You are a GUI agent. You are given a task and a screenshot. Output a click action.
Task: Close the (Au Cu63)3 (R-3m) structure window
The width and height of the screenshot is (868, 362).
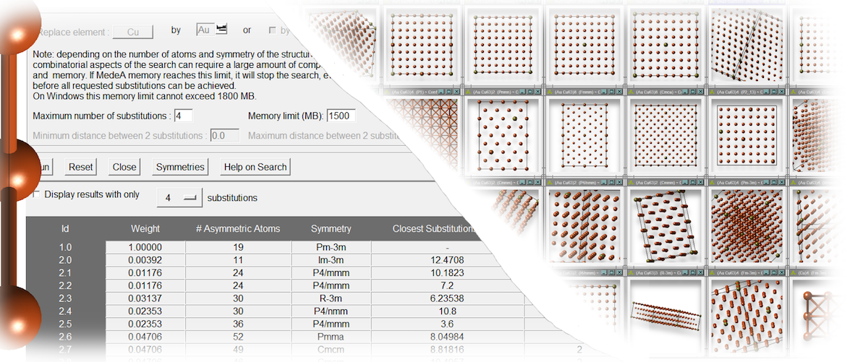click(x=701, y=272)
